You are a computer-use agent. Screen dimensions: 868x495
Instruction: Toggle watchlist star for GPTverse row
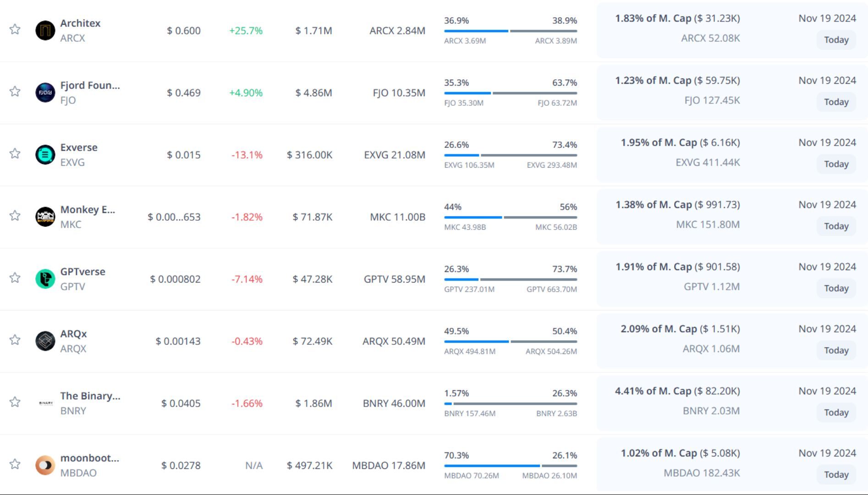15,277
